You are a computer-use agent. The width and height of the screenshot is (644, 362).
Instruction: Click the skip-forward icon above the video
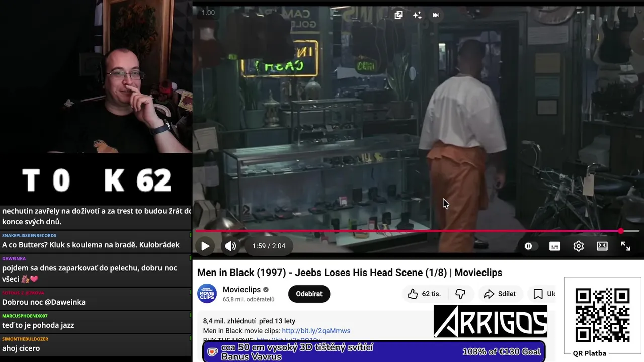pos(436,15)
